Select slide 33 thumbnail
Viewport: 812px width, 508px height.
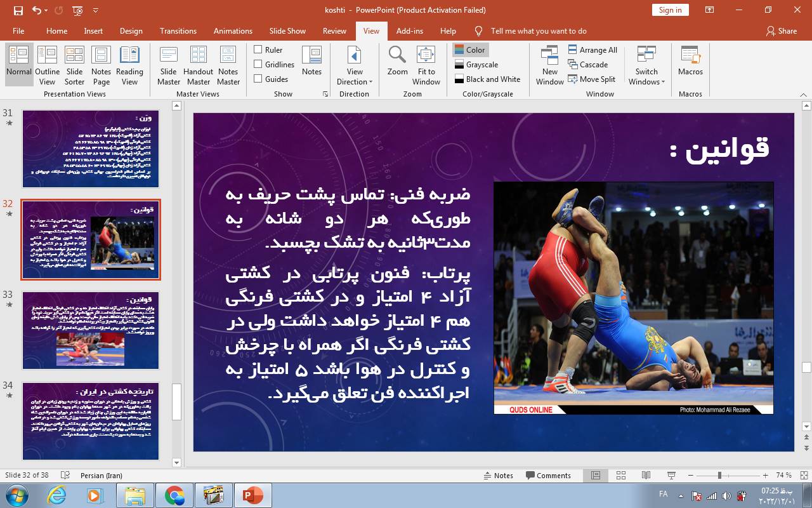(91, 330)
